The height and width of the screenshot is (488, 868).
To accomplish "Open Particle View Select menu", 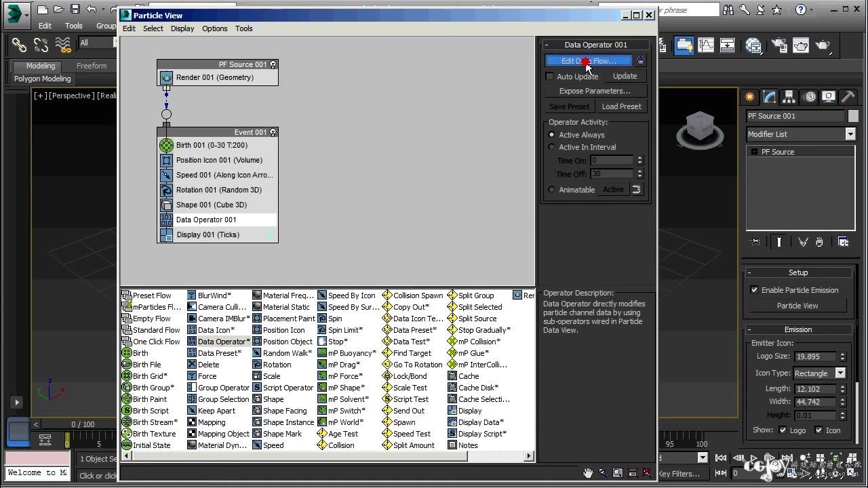I will point(153,28).
